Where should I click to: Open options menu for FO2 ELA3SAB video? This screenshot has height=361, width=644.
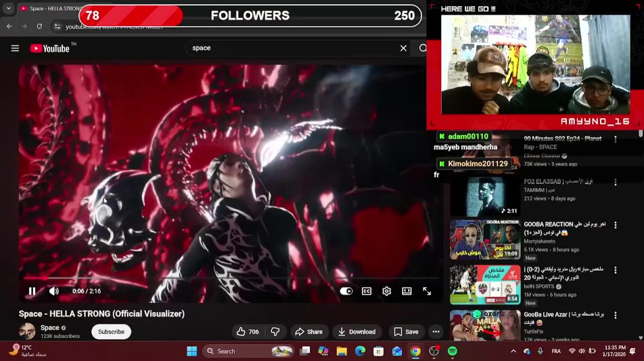pos(615,183)
